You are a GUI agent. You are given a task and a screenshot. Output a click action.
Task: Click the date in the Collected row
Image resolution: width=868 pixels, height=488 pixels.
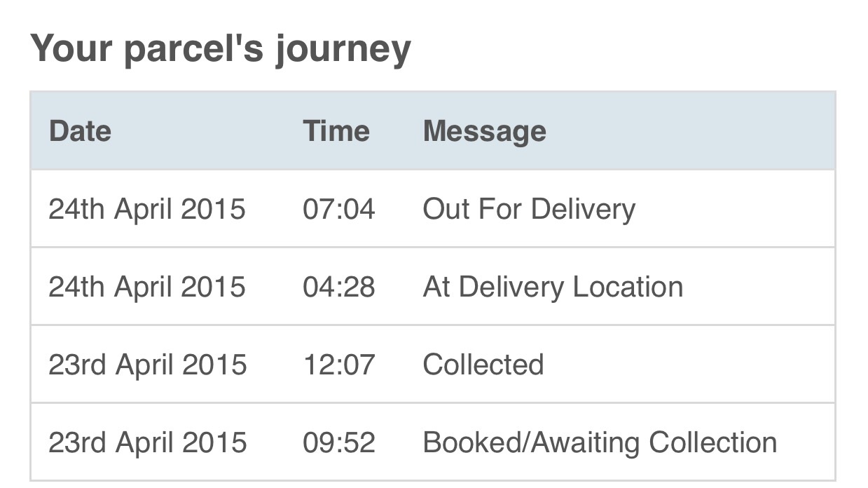[x=148, y=365]
